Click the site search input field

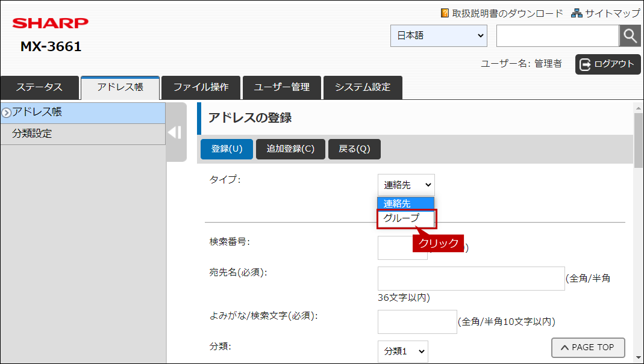pyautogui.click(x=557, y=35)
